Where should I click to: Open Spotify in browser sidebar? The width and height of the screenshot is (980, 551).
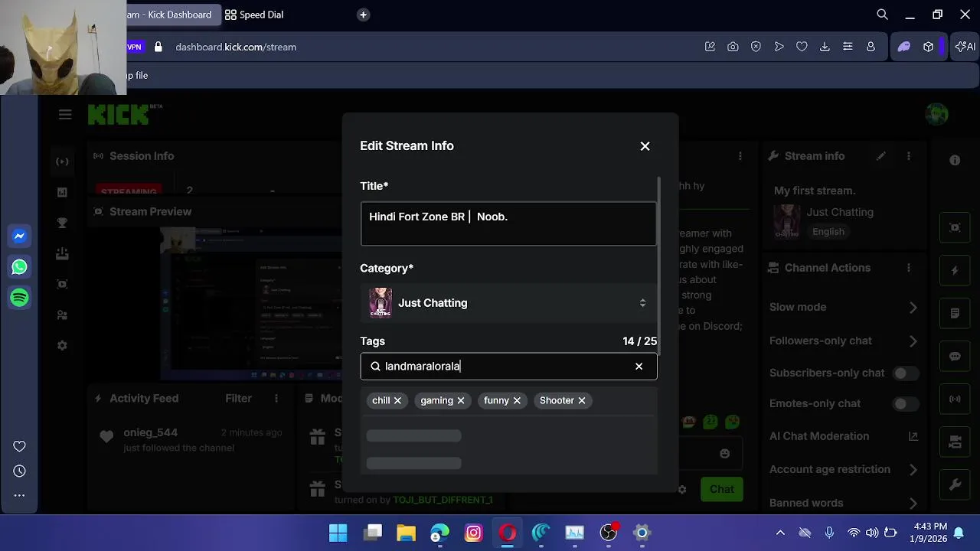click(x=19, y=298)
